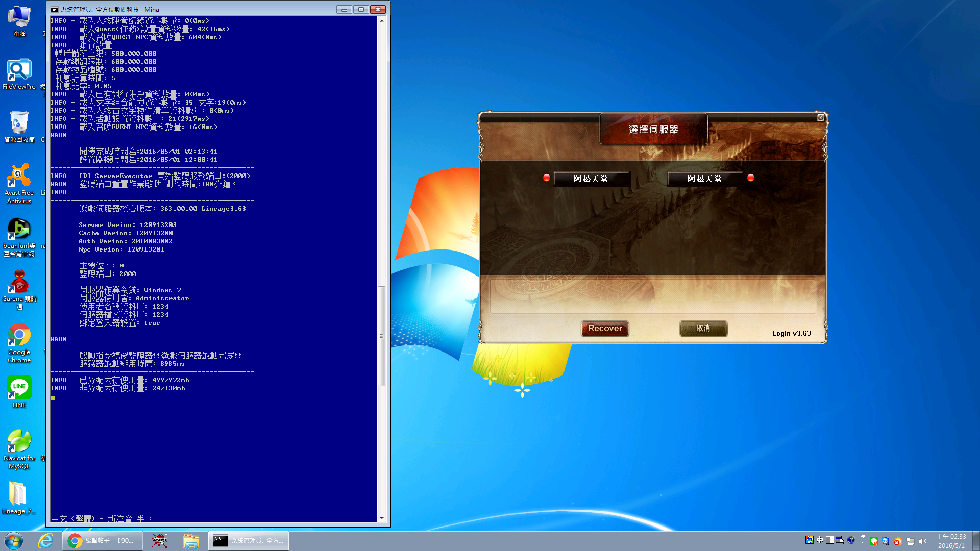Launch Internet Explorer from the taskbar
This screenshot has width=980, height=551.
[x=45, y=541]
